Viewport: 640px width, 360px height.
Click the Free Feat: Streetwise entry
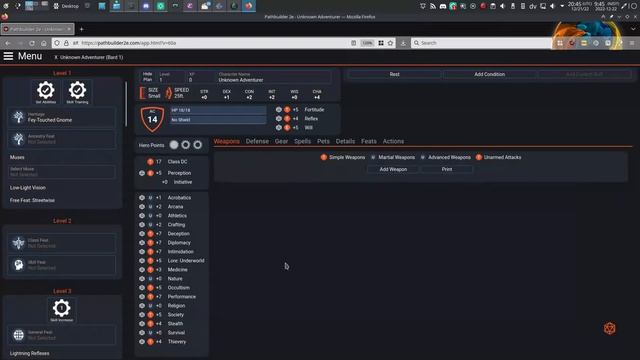point(32,200)
